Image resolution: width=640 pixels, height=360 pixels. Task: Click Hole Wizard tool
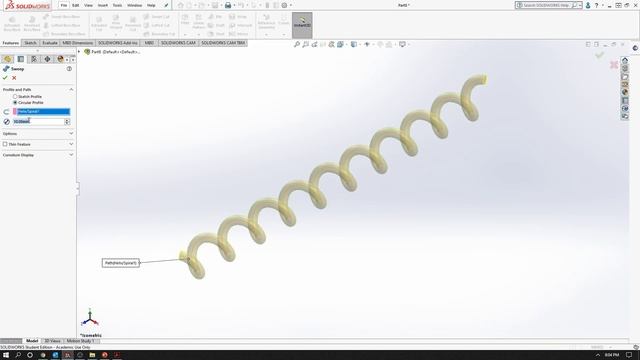point(116,22)
